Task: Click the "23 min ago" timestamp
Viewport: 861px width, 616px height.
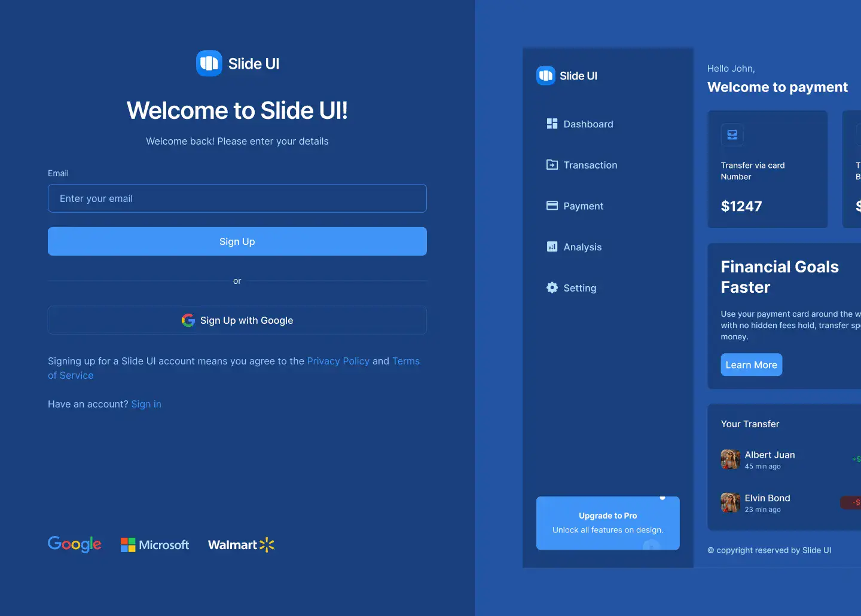Action: click(x=763, y=510)
